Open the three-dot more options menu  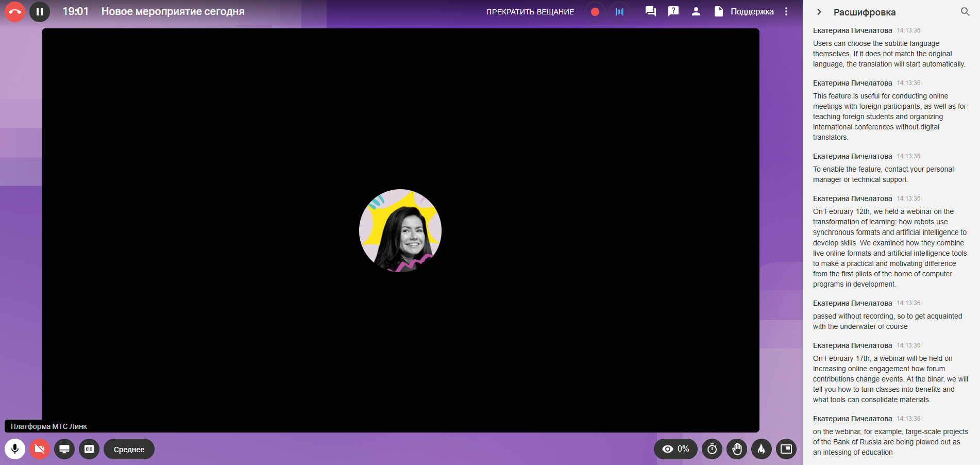tap(786, 11)
